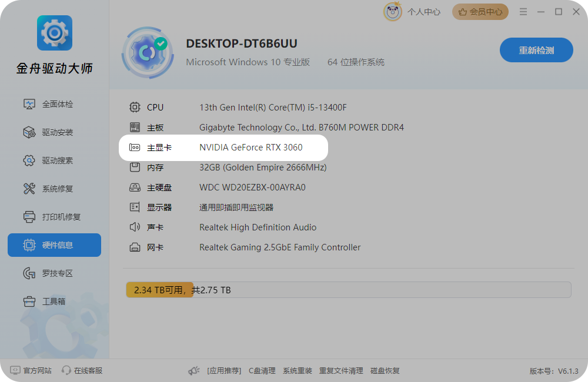Image resolution: width=588 pixels, height=382 pixels.
Task: Click the 内存 memory icon
Action: pos(135,167)
